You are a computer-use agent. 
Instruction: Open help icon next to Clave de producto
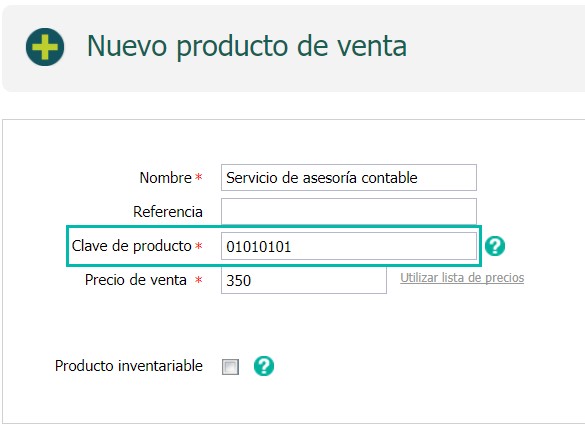click(495, 246)
